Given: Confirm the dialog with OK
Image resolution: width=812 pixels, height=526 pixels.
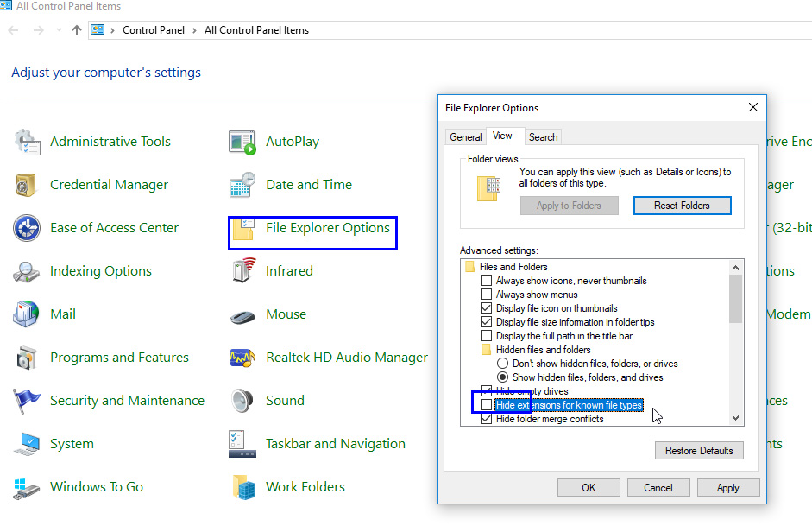Looking at the screenshot, I should coord(589,488).
